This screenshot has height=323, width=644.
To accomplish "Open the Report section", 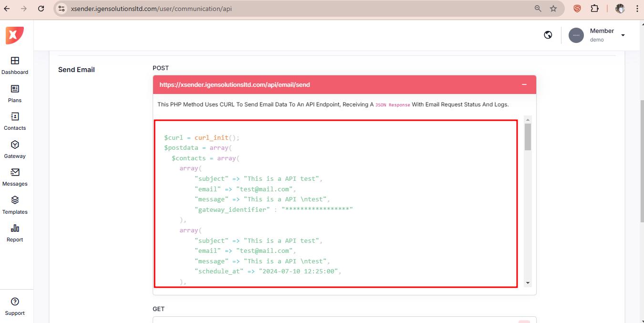I will tap(15, 233).
